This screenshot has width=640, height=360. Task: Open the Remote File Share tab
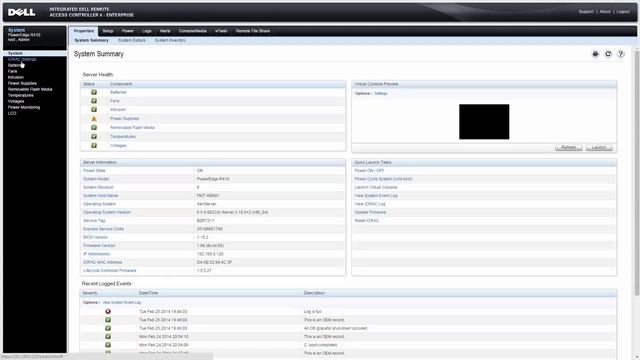point(253,31)
